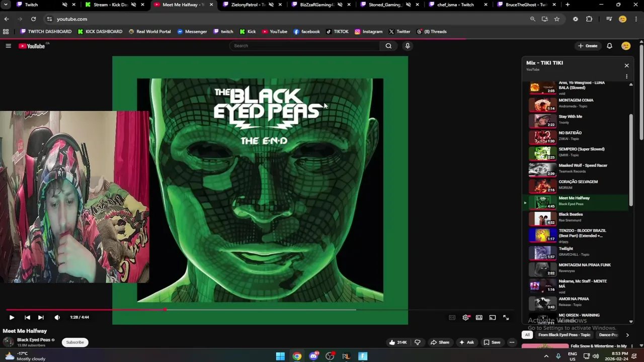Start voice search with microphone
This screenshot has height=362, width=644.
click(x=408, y=46)
